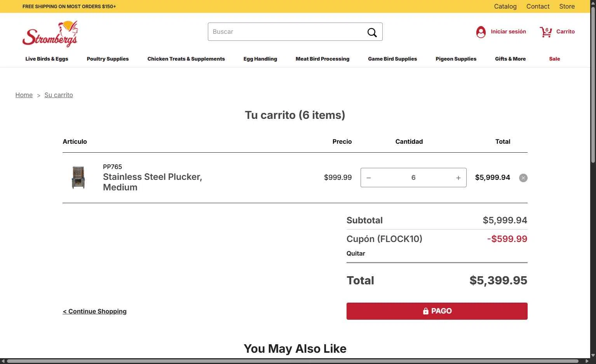
Task: Click the search magnifier icon
Action: click(x=372, y=32)
